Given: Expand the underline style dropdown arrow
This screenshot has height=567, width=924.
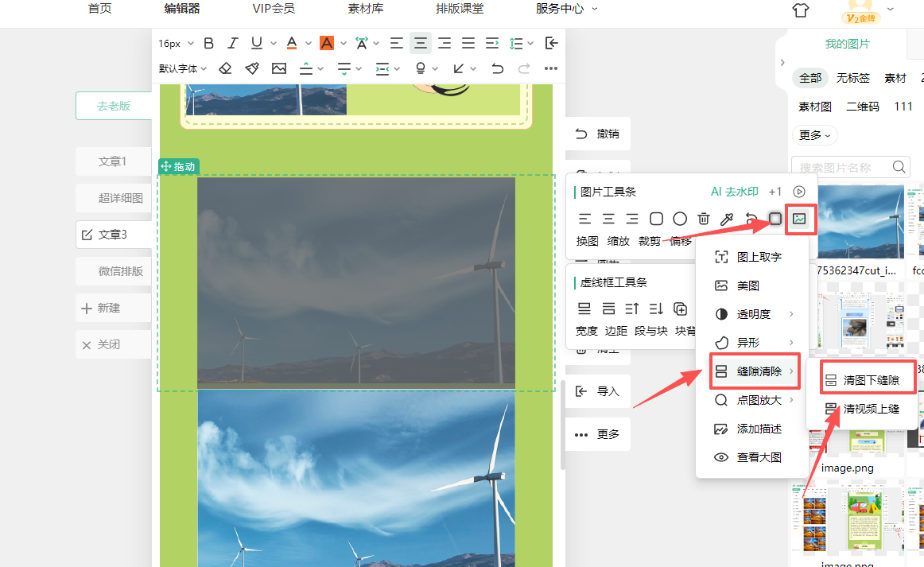Looking at the screenshot, I should 274,43.
